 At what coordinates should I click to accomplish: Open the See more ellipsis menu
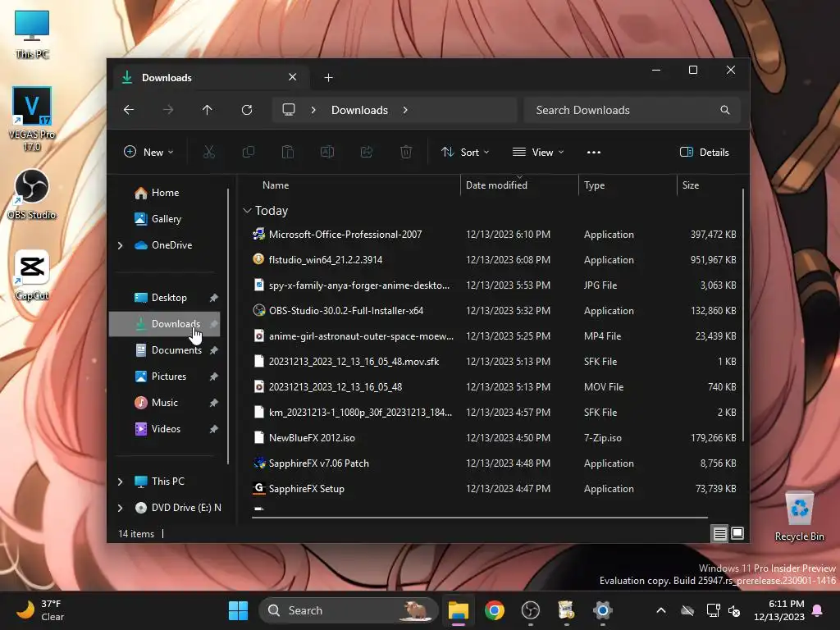point(594,152)
